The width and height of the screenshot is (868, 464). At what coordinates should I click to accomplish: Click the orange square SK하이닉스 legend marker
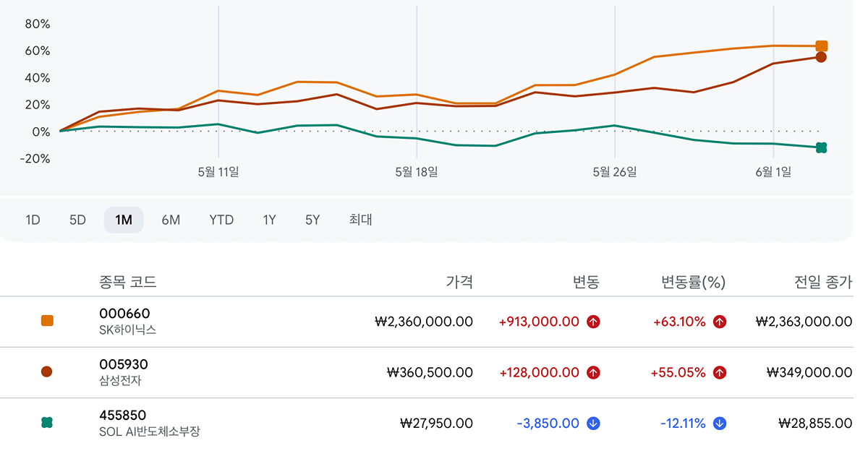(47, 321)
